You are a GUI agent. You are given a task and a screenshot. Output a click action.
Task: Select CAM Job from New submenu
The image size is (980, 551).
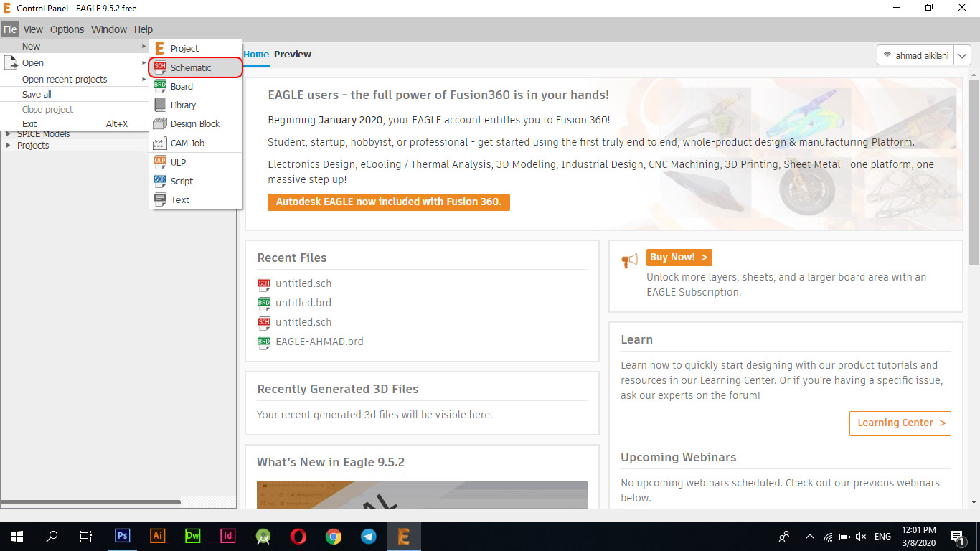(195, 143)
